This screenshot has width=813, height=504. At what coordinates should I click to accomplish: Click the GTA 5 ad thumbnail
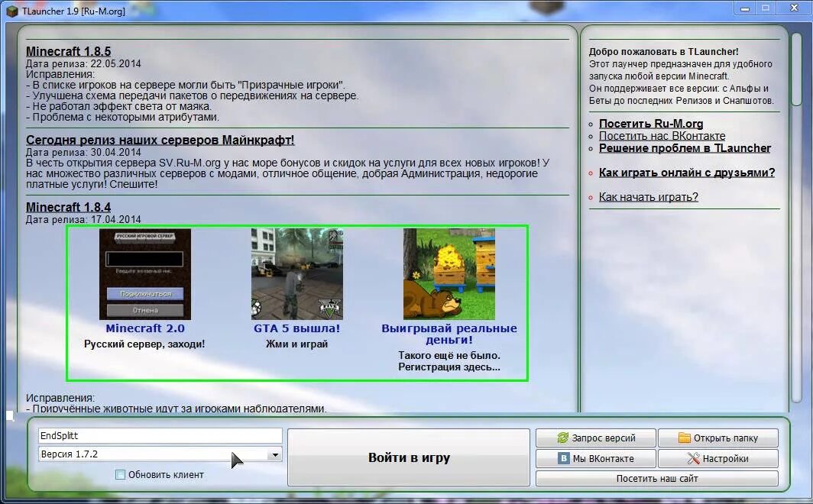(297, 274)
